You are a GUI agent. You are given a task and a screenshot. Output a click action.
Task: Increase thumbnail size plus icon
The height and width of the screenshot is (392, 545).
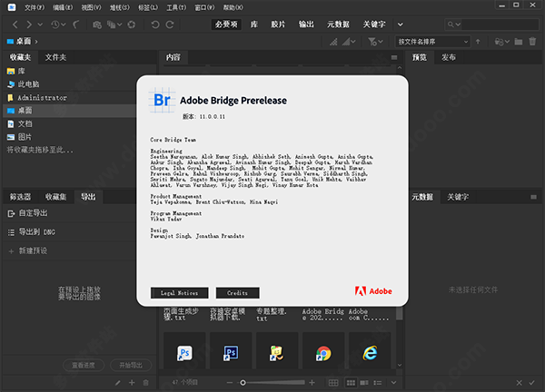pyautogui.click(x=312, y=383)
